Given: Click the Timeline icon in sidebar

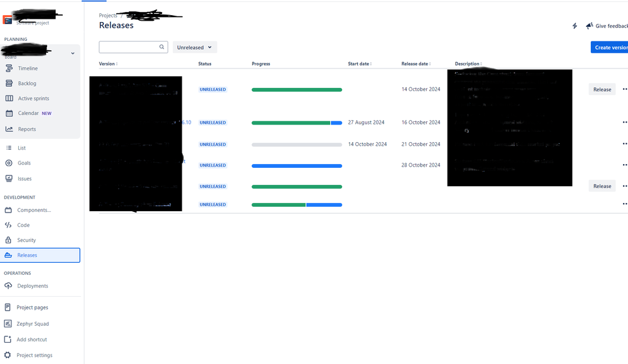Looking at the screenshot, I should (x=9, y=69).
